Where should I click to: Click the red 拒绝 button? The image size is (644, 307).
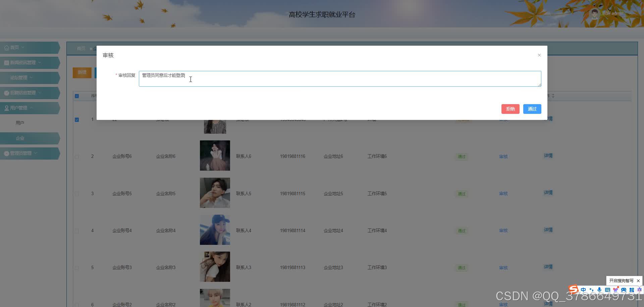511,109
